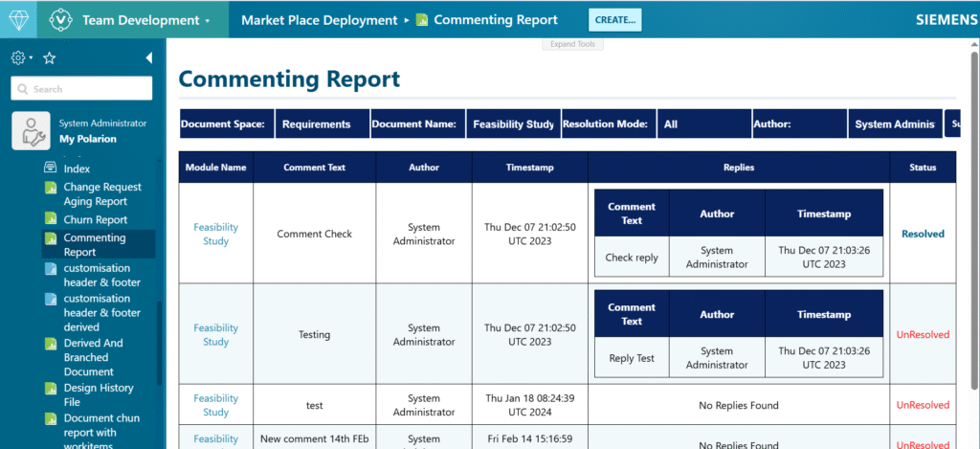This screenshot has height=449, width=980.
Task: Select Derived And Branched Document in sidebar
Action: [93, 357]
